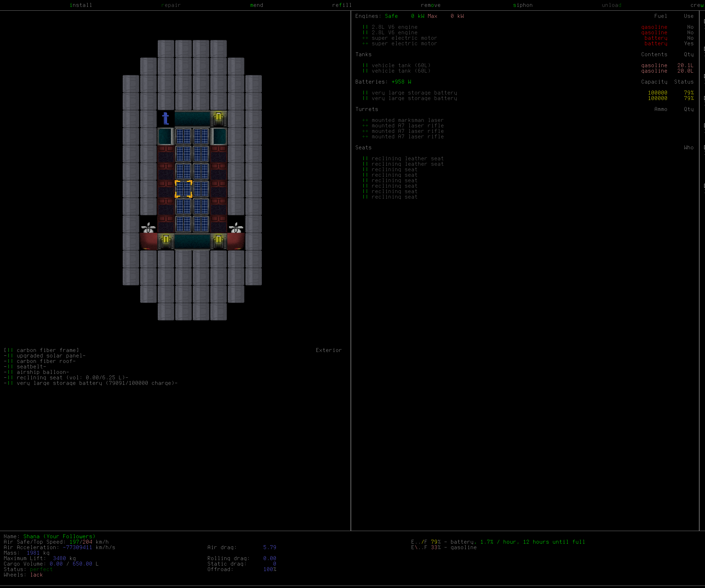Choose the repair action
This screenshot has height=588, width=705.
pyautogui.click(x=171, y=5)
